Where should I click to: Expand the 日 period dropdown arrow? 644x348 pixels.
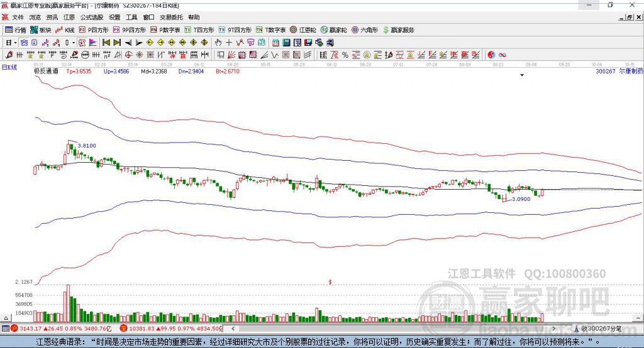pos(15,43)
